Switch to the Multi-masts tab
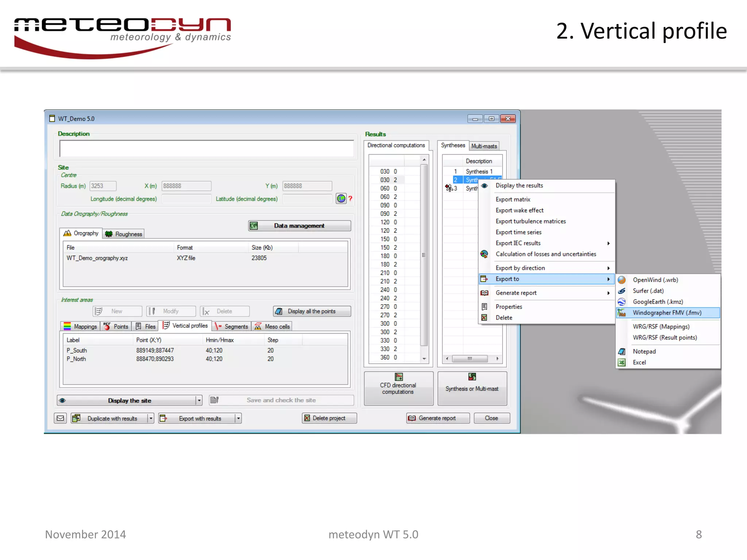The width and height of the screenshot is (747, 560). 484,146
